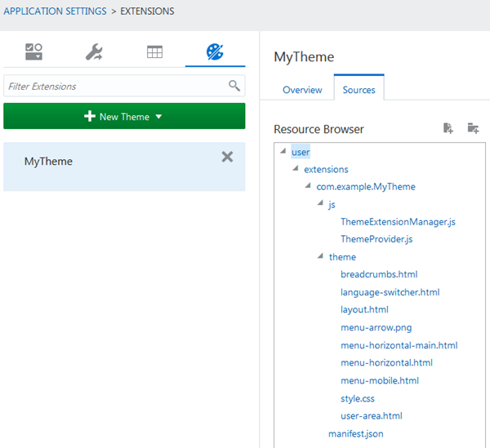Viewport: 490px width, 448px height.
Task: Collapse the user tree node
Action: [283, 152]
